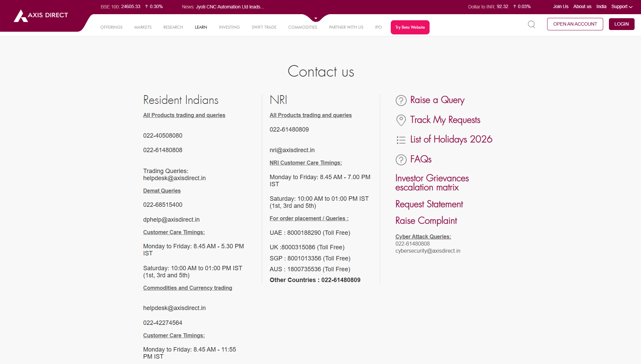Click the SGP toll free number
This screenshot has width=641, height=364.
pyautogui.click(x=310, y=258)
